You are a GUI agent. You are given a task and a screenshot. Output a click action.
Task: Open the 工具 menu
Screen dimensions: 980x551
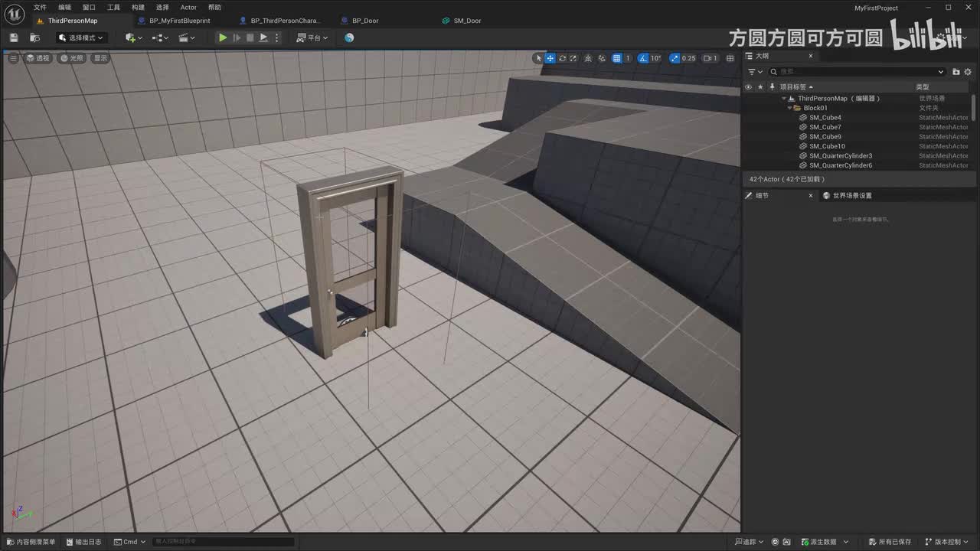pyautogui.click(x=113, y=8)
